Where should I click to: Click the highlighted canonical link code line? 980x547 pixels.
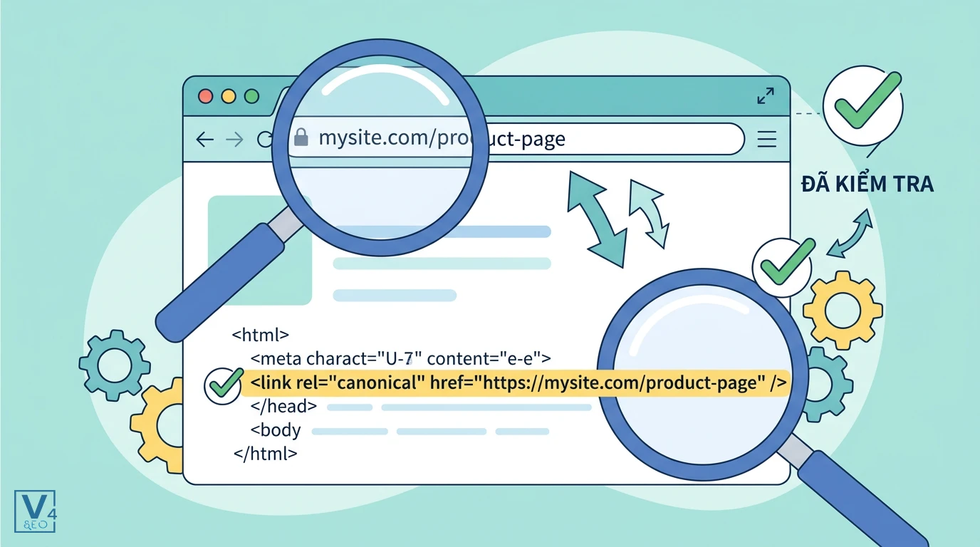(516, 383)
